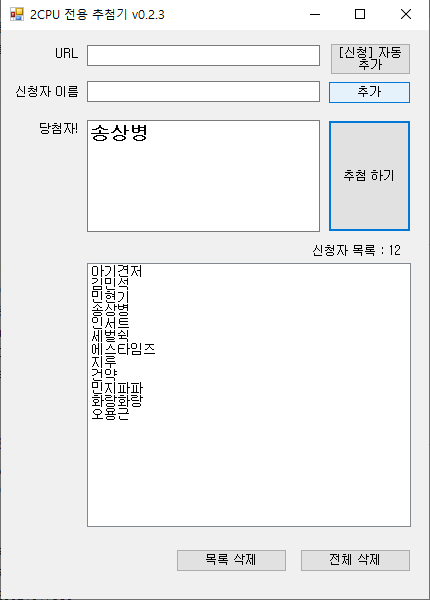Select 아기견저 in the applicant list
The height and width of the screenshot is (600, 430).
117,271
